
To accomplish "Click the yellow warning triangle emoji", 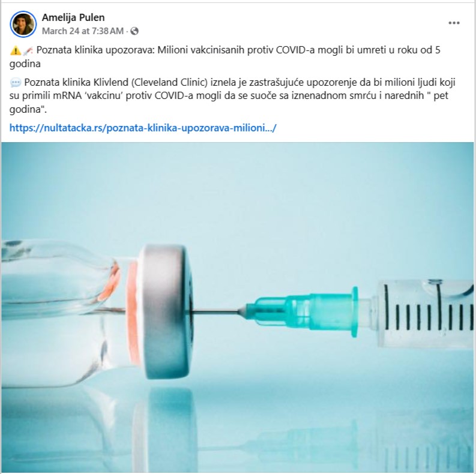I will pyautogui.click(x=15, y=50).
